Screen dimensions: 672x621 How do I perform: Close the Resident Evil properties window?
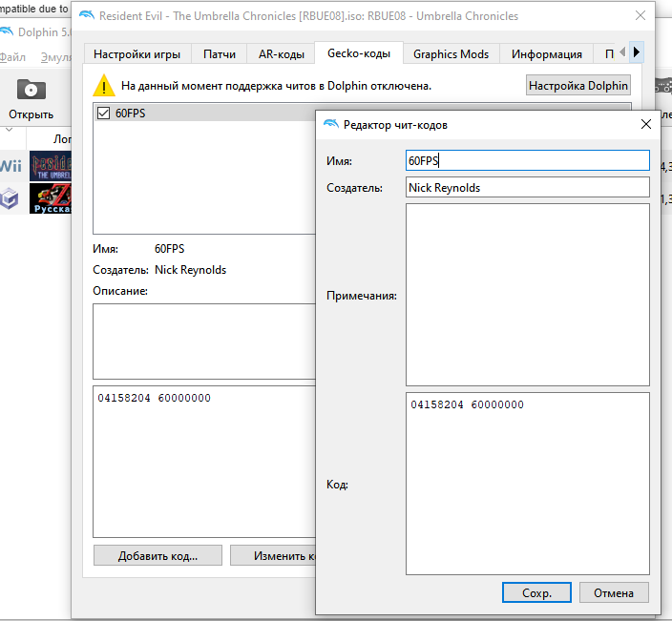click(x=640, y=15)
